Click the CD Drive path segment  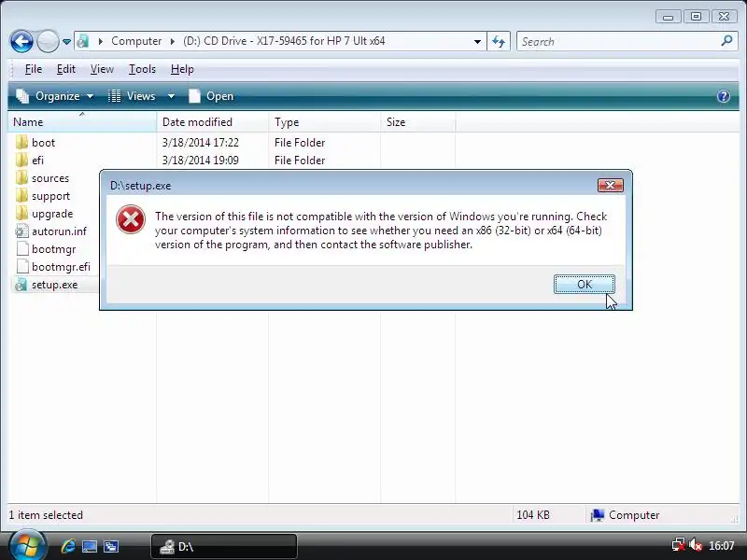coord(284,41)
